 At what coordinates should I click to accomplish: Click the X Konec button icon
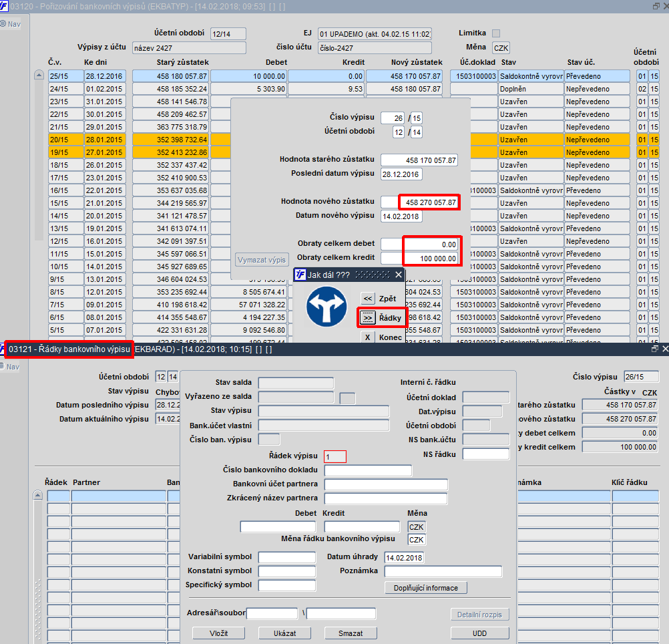368,337
